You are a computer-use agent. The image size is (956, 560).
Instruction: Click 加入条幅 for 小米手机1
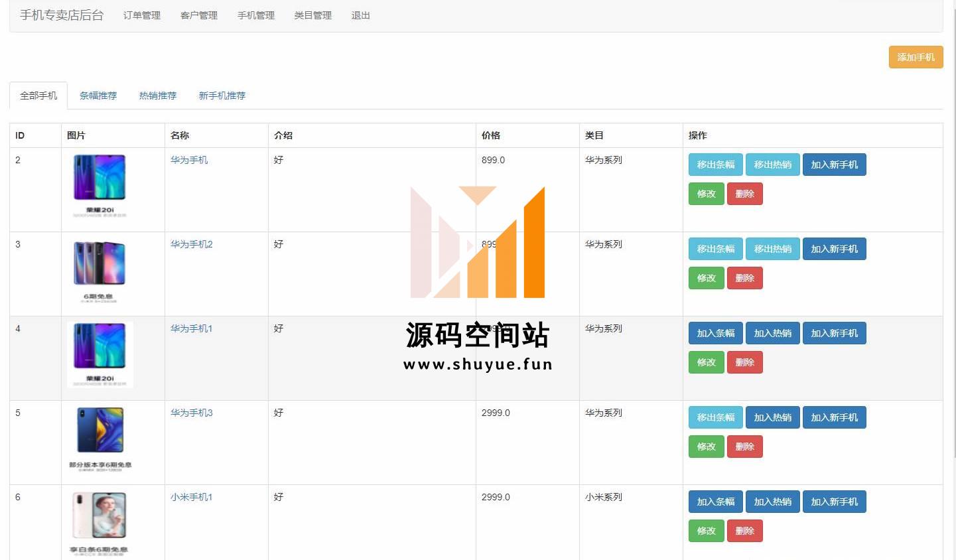click(715, 502)
